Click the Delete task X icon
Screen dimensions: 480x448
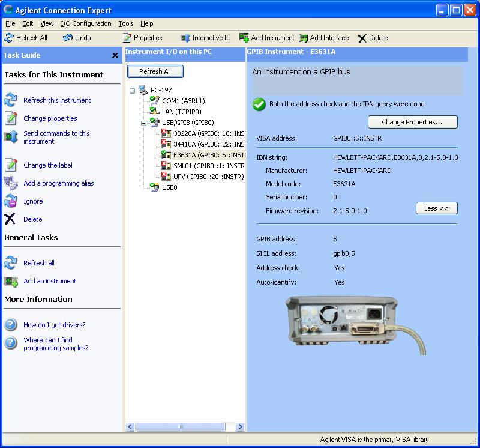click(x=10, y=219)
